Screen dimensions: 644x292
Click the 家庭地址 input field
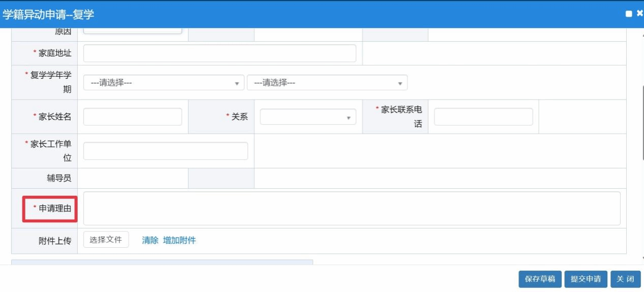[219, 53]
